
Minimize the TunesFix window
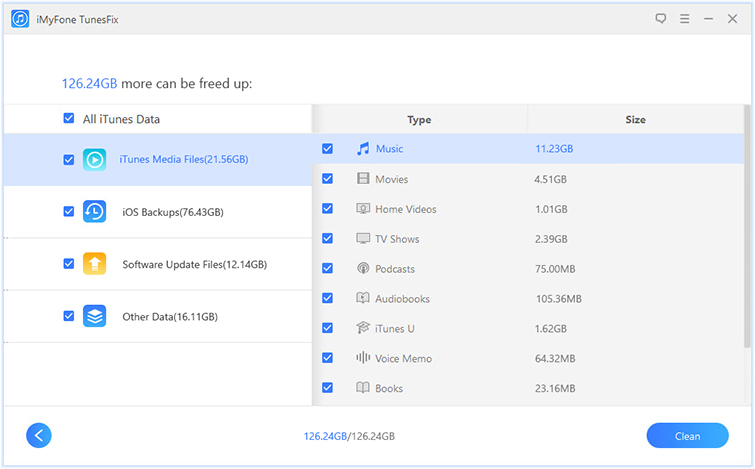coord(708,19)
